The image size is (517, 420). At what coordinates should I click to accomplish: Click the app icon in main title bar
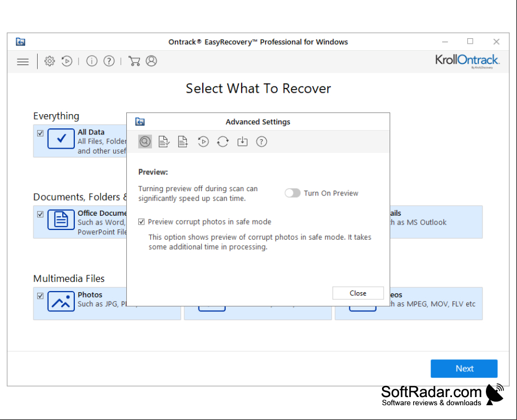pos(20,42)
